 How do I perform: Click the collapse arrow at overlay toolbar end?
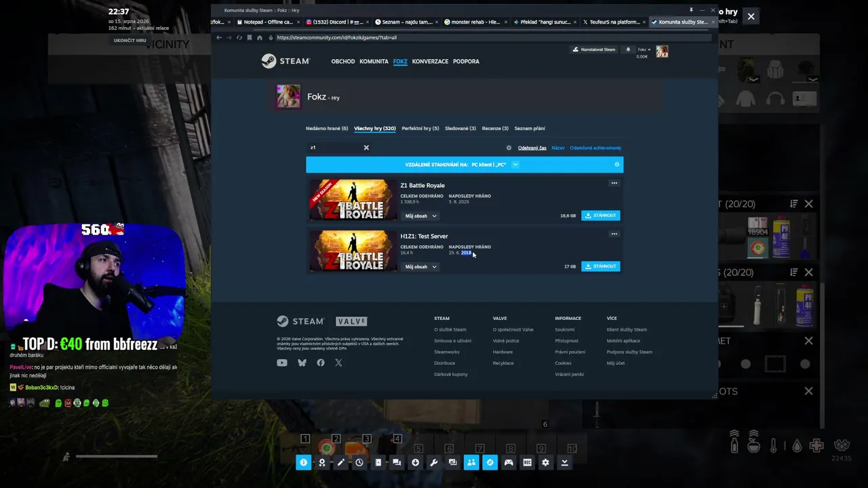click(564, 462)
